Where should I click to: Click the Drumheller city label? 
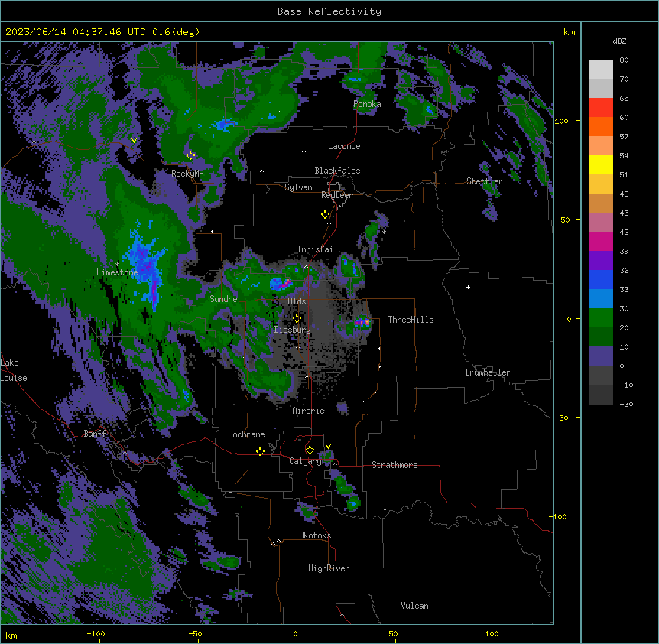[x=488, y=372]
